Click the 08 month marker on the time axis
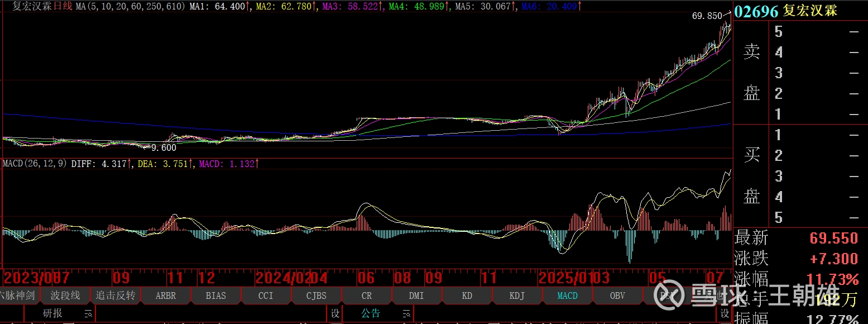 pyautogui.click(x=402, y=278)
